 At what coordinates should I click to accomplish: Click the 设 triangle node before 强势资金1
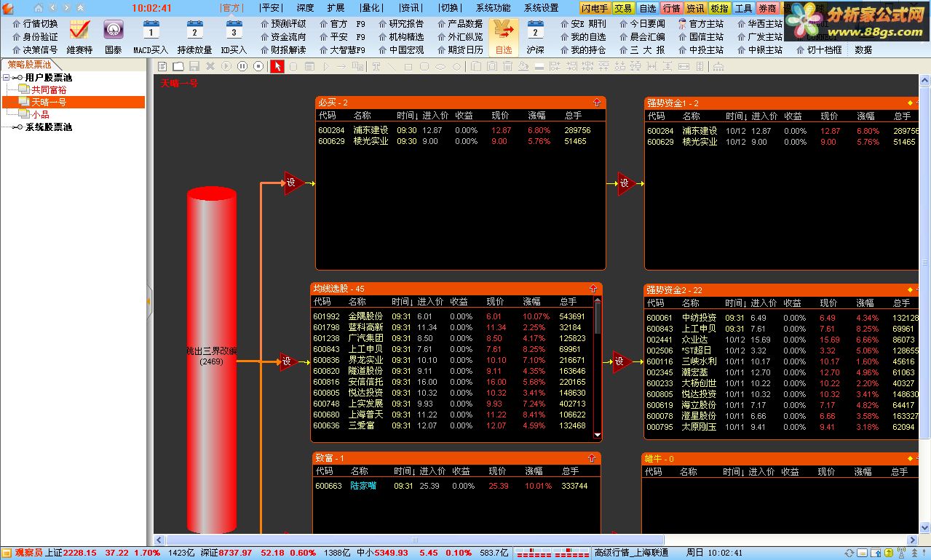tap(625, 183)
